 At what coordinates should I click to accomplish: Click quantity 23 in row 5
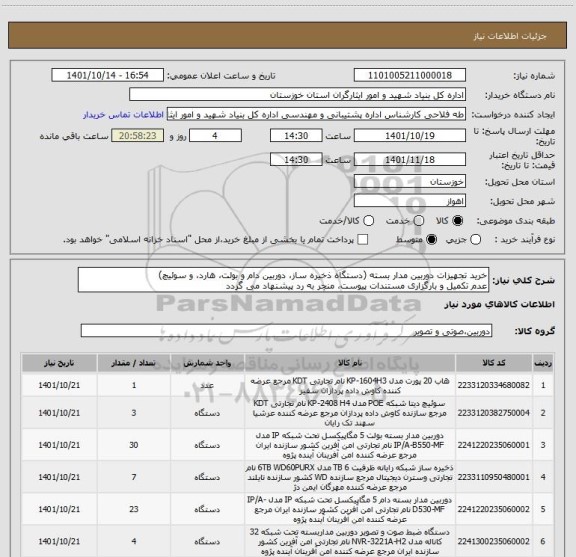[x=134, y=509]
